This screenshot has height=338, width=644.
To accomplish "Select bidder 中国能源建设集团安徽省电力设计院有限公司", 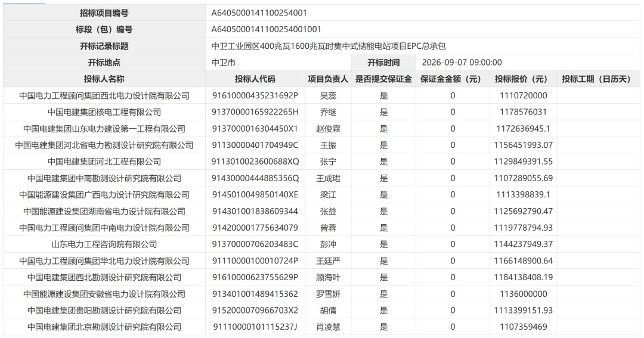I will tap(104, 294).
